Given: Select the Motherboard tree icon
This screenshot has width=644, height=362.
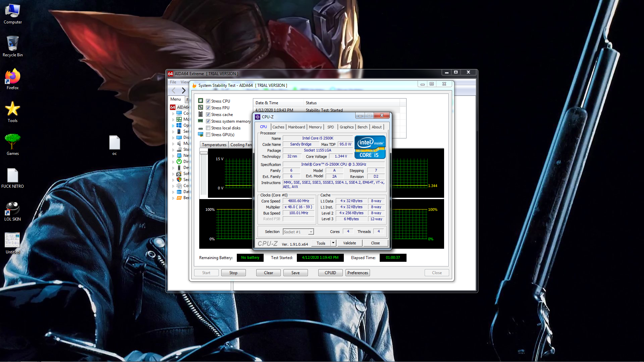Looking at the screenshot, I should pyautogui.click(x=179, y=119).
